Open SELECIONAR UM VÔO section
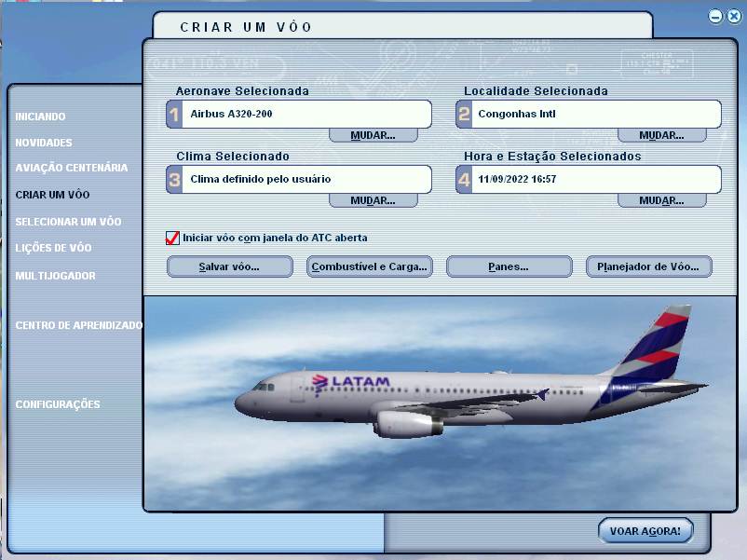The height and width of the screenshot is (560, 747). [x=68, y=222]
